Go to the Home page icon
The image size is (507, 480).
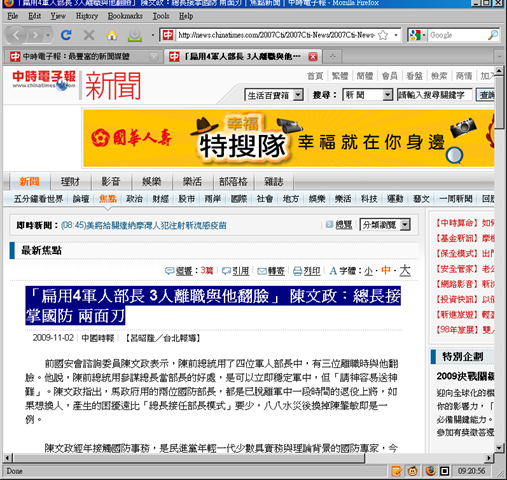[112, 35]
